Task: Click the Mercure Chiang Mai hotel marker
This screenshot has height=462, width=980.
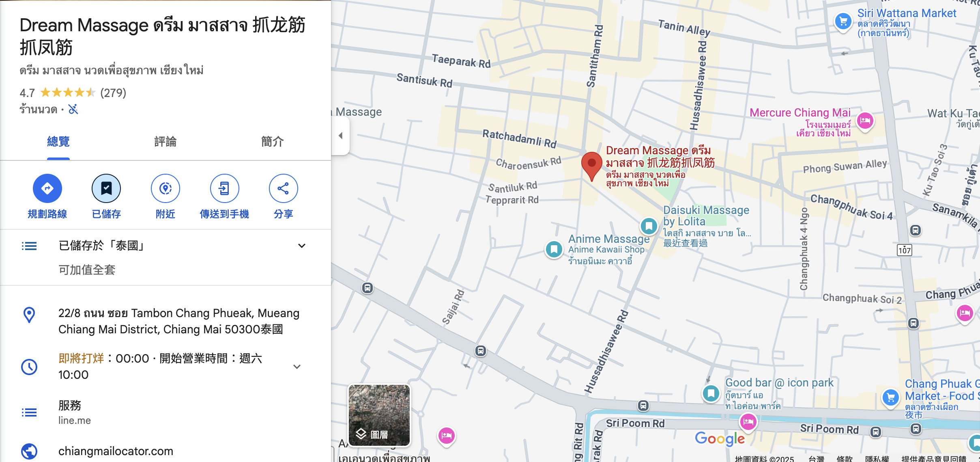Action: (865, 121)
